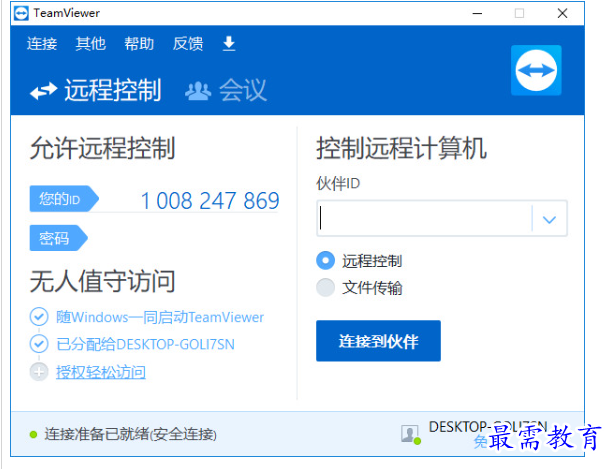The width and height of the screenshot is (610, 469).
Task: Switch to the 远程控制 tab
Action: [x=96, y=90]
